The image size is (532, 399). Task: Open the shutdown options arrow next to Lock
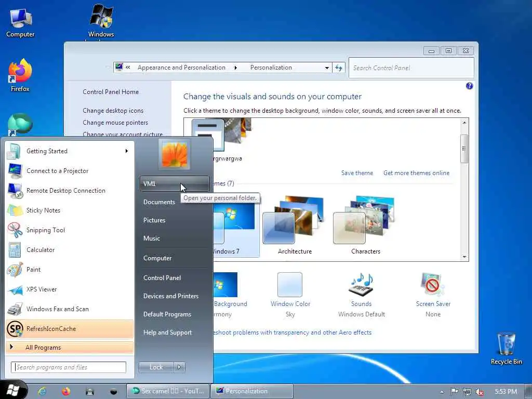point(179,367)
